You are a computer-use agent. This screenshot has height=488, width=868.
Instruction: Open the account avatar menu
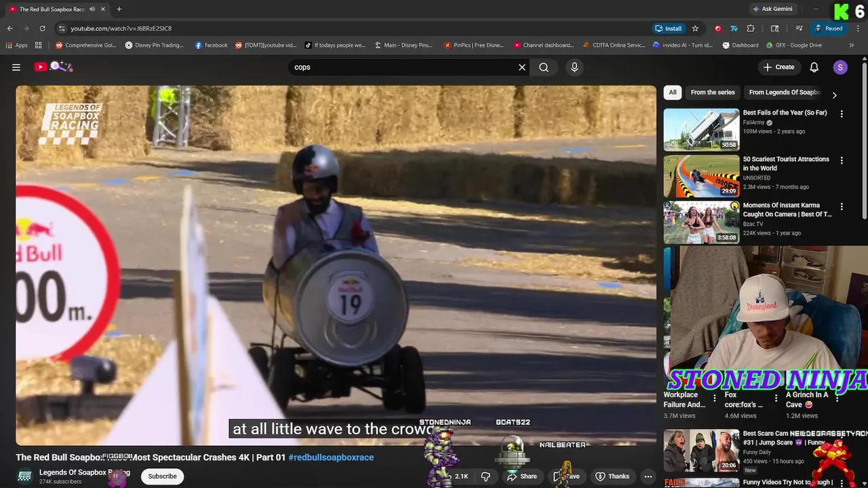(840, 67)
